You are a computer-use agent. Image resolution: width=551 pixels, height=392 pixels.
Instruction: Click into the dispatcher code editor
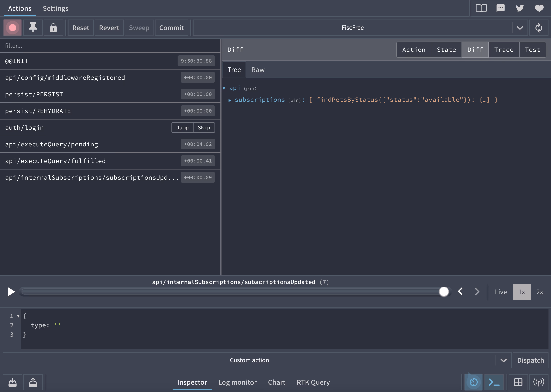284,329
